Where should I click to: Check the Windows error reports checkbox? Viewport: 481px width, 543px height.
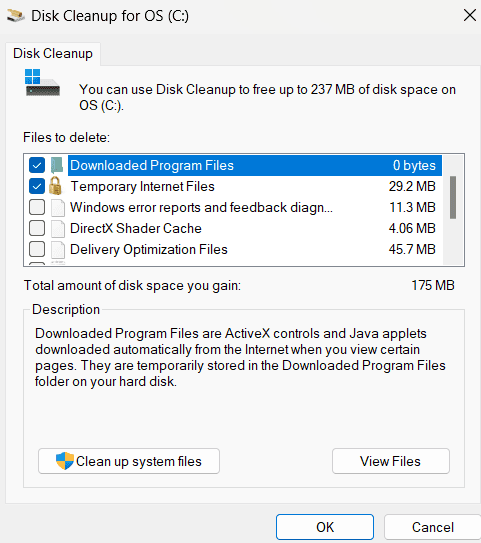coord(37,207)
